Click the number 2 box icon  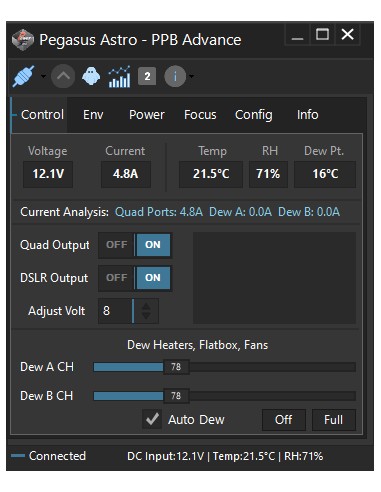(147, 76)
